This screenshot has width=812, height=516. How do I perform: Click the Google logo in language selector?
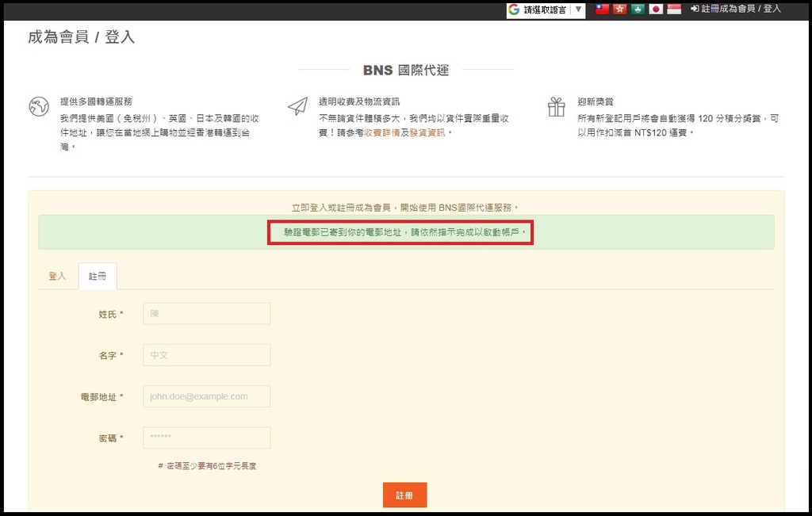coord(515,10)
